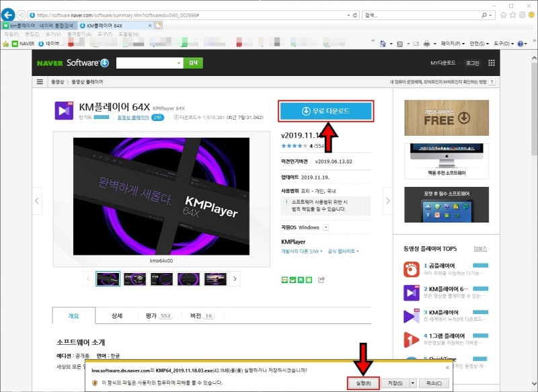Open the browser home page icon
Viewport: 538px width, 392px height.
(503, 15)
